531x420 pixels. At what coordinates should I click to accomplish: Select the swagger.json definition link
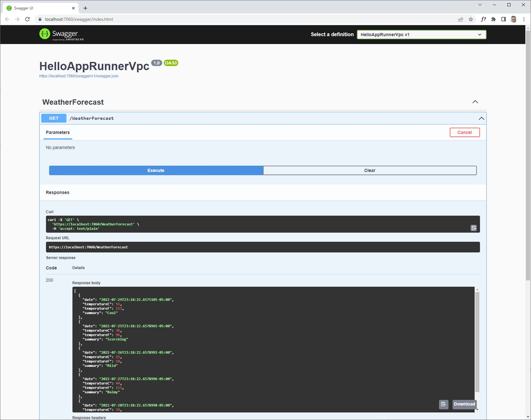pos(79,76)
